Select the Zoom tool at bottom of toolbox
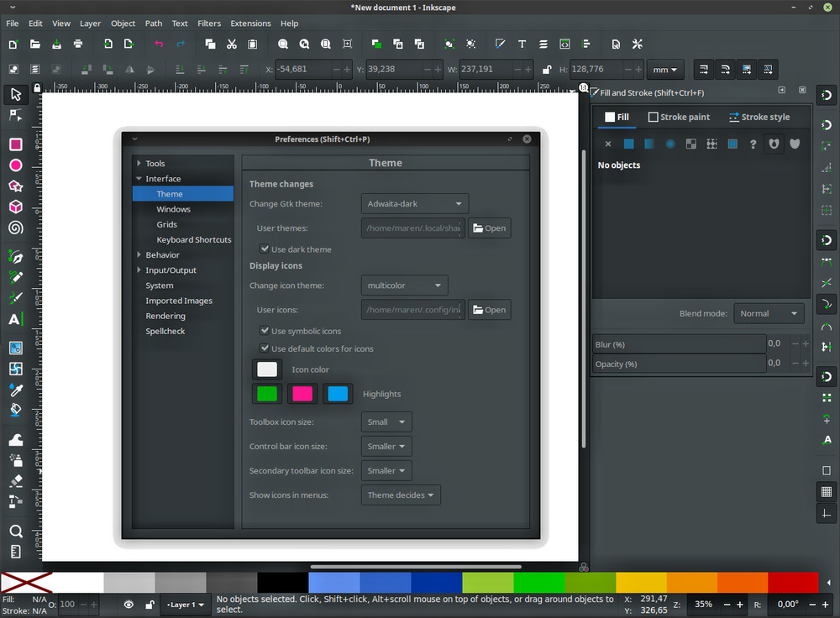Screen dimensions: 840x618 [14, 531]
